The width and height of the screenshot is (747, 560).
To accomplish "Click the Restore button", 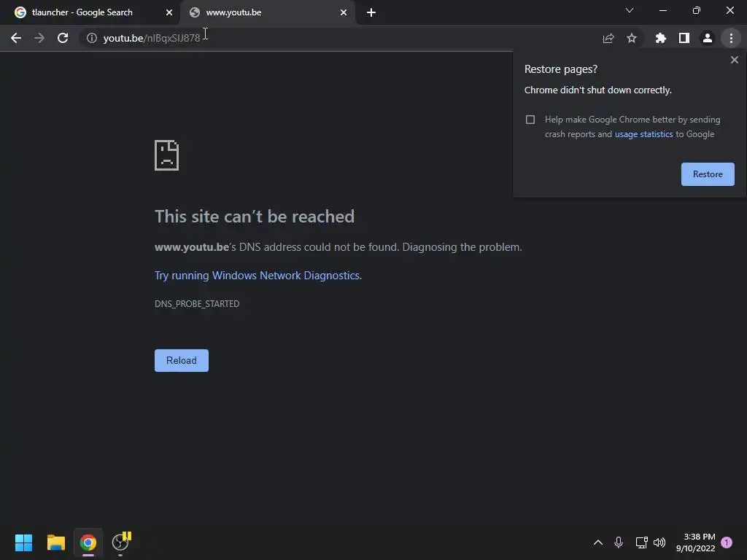I will click(x=708, y=174).
